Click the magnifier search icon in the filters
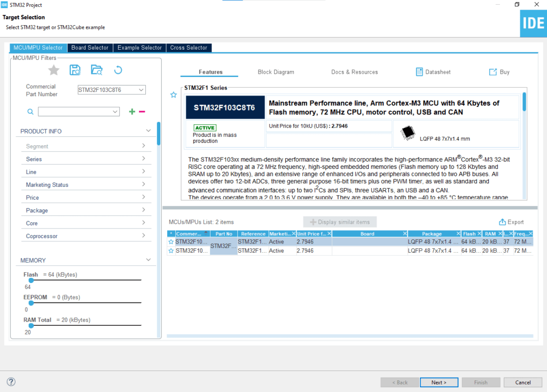This screenshot has width=547, height=392. tap(30, 112)
